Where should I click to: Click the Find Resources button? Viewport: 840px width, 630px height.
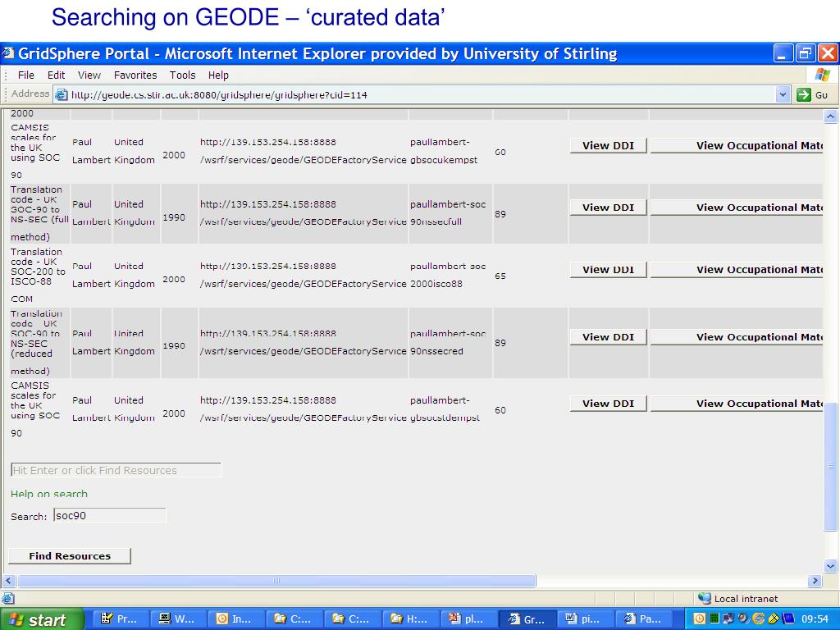pos(70,556)
